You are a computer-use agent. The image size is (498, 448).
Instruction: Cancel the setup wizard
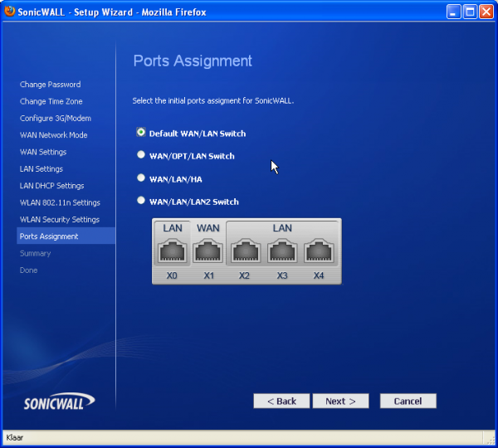tap(408, 401)
